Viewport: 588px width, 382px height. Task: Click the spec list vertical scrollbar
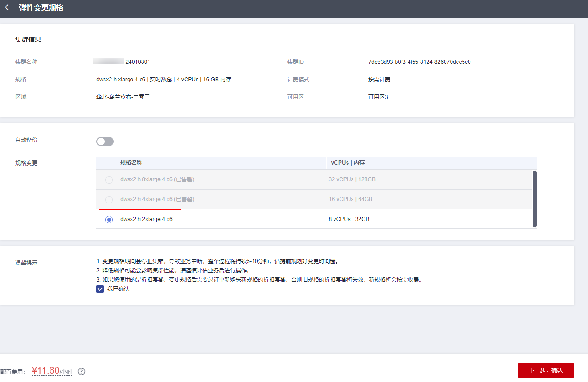[x=535, y=199]
